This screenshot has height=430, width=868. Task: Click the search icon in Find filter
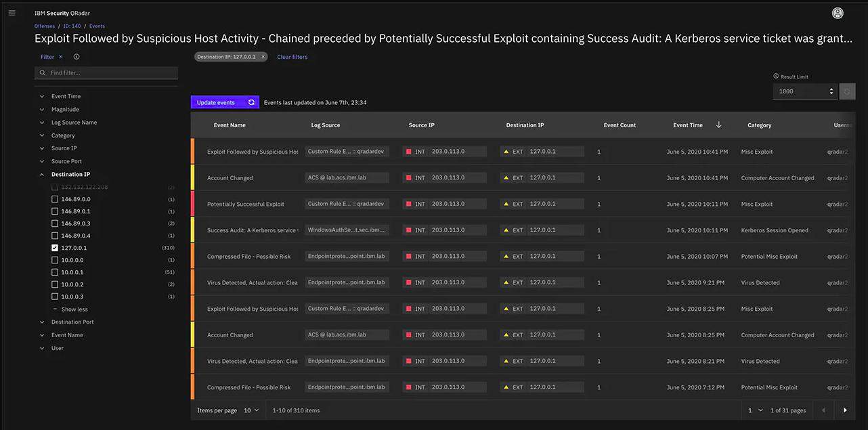[43, 72]
